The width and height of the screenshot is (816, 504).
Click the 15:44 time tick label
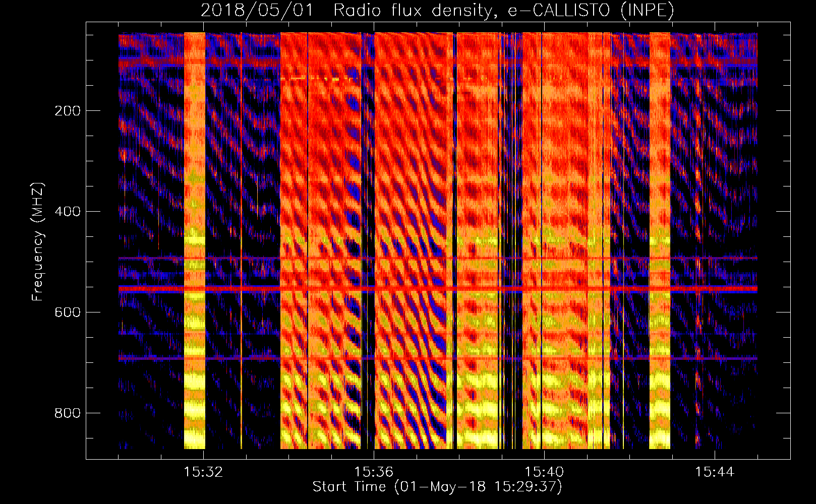click(715, 472)
